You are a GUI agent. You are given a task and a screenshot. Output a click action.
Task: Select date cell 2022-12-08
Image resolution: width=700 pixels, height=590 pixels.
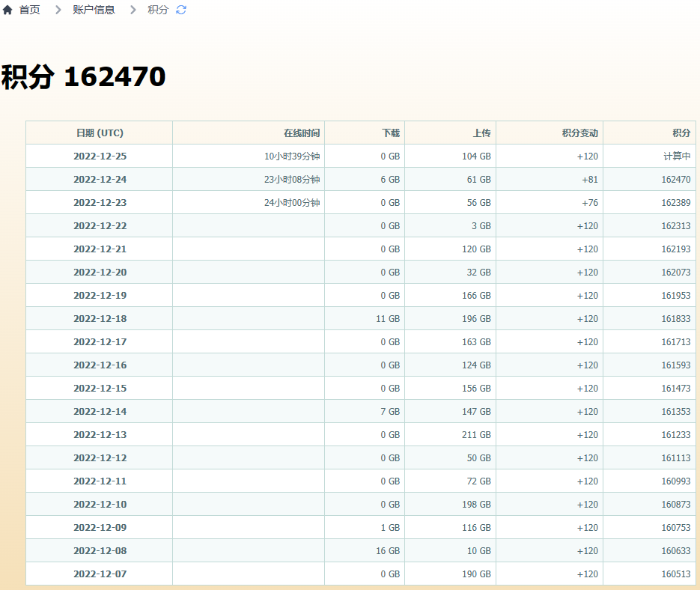(x=100, y=551)
